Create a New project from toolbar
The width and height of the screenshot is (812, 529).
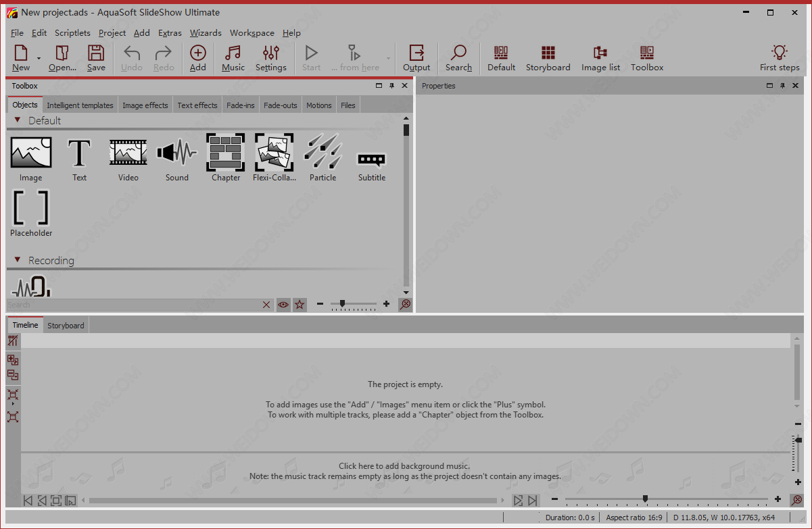coord(21,58)
